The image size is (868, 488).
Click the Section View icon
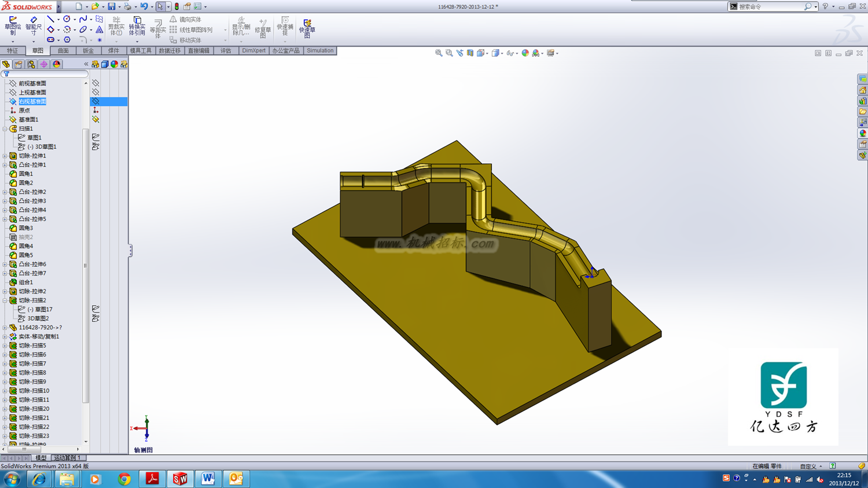(470, 53)
